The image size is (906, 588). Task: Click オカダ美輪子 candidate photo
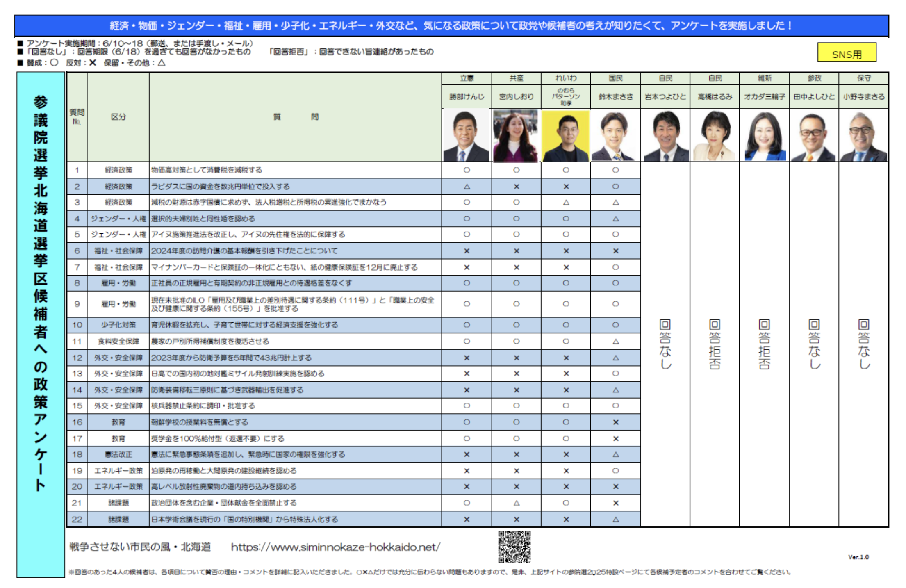(x=764, y=136)
